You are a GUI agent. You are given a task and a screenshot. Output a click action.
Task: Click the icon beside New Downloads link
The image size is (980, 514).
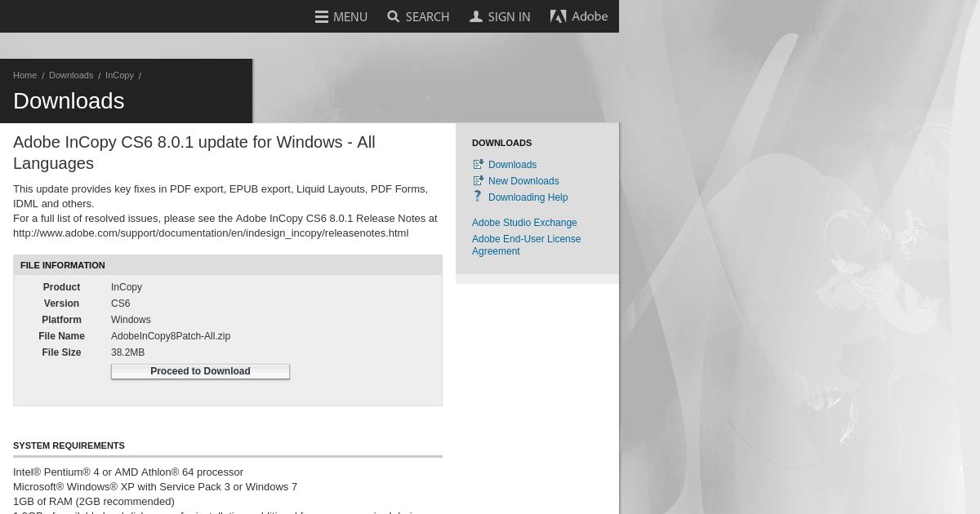pyautogui.click(x=479, y=181)
